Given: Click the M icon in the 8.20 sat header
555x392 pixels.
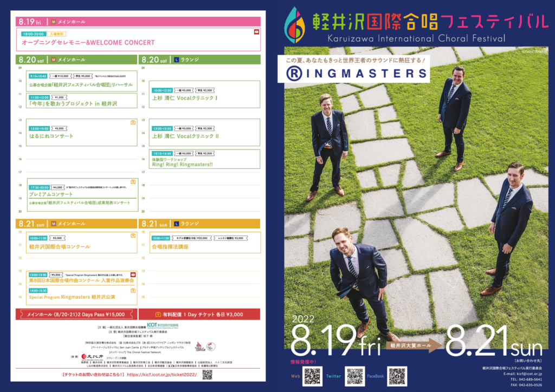Looking at the screenshot, I should click(x=54, y=60).
